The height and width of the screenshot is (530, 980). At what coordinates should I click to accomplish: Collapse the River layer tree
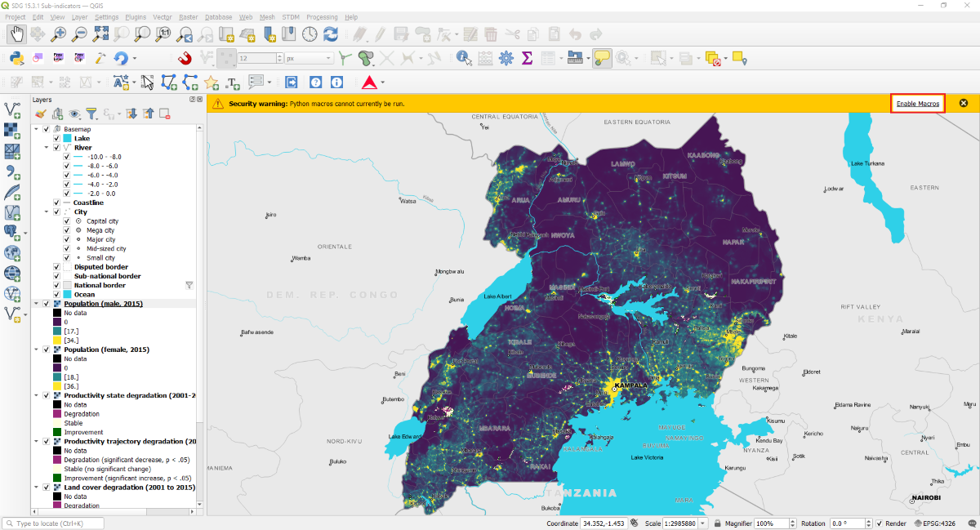47,148
